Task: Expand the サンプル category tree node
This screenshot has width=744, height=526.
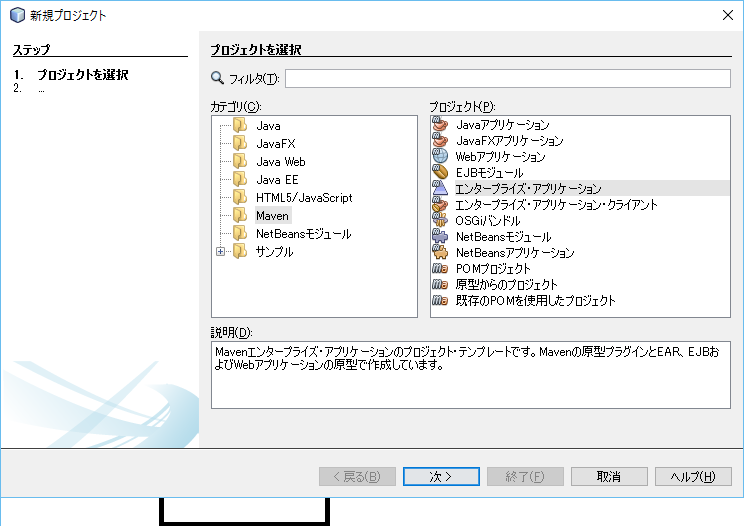Action: pos(220,251)
